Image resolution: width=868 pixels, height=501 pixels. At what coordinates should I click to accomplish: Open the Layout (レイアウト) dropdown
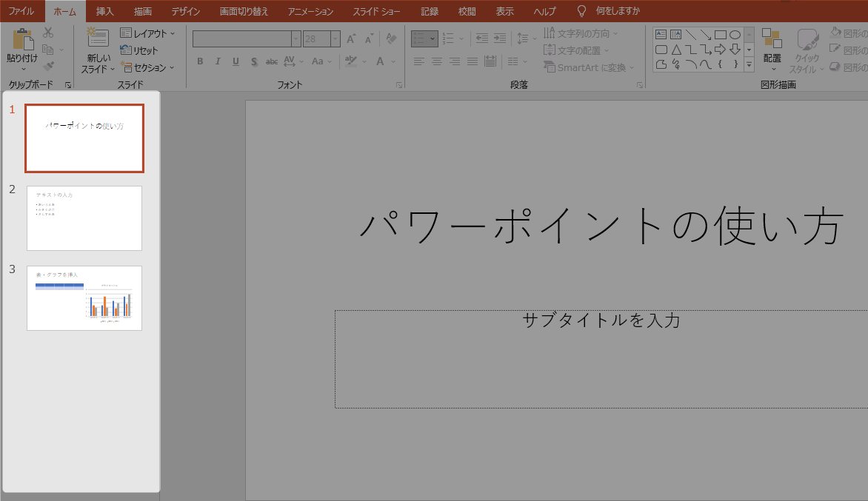pyautogui.click(x=148, y=33)
